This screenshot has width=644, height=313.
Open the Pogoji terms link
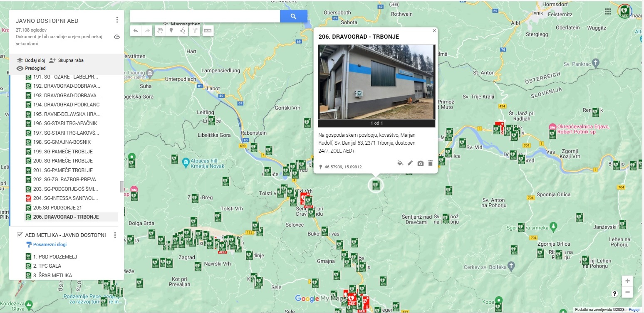click(634, 310)
